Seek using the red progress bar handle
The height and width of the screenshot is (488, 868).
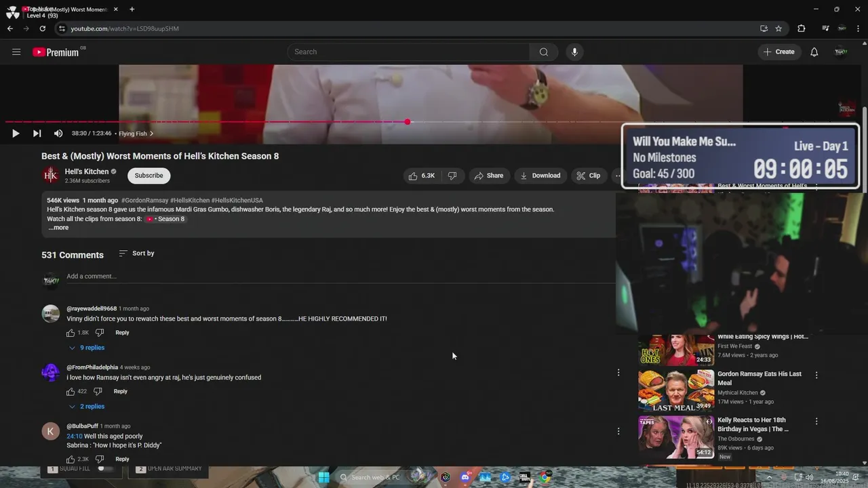408,122
